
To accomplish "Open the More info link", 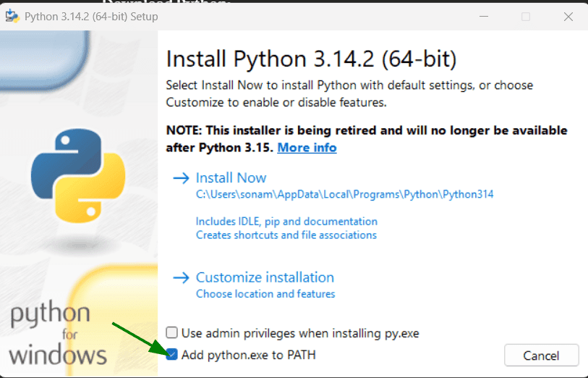I will [x=307, y=148].
